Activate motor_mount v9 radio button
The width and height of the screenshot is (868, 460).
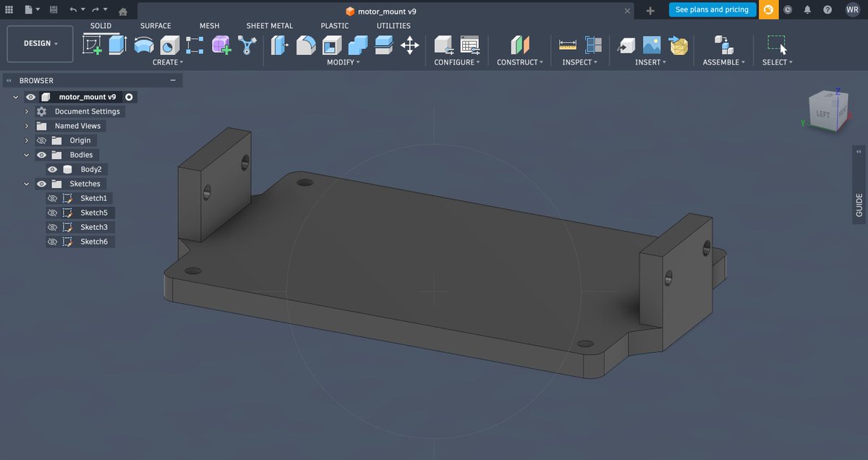129,97
